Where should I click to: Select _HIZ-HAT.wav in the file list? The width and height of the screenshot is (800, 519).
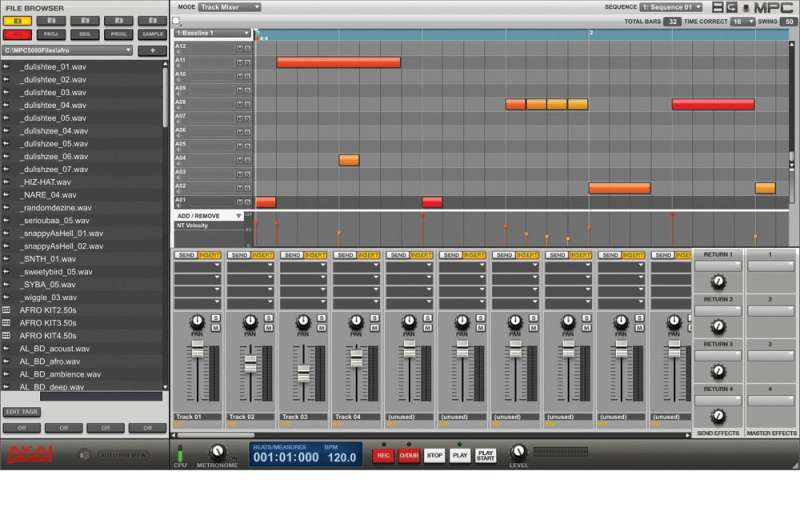45,182
